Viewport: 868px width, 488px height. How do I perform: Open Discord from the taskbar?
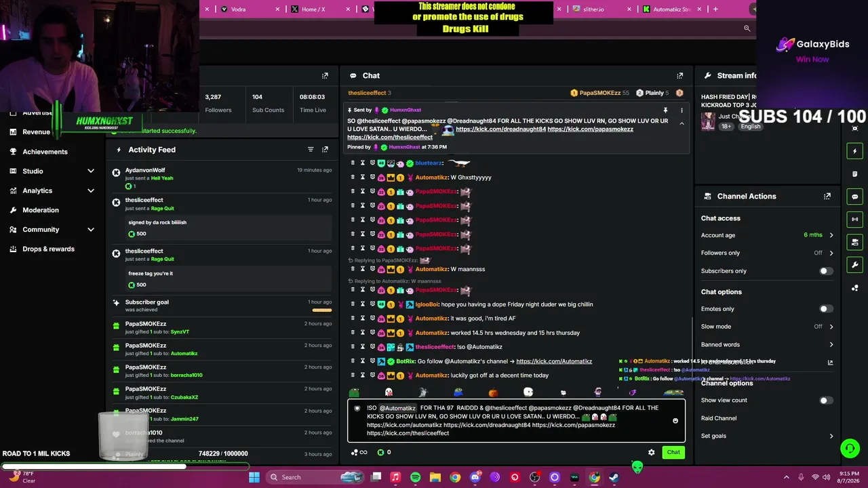point(475,477)
